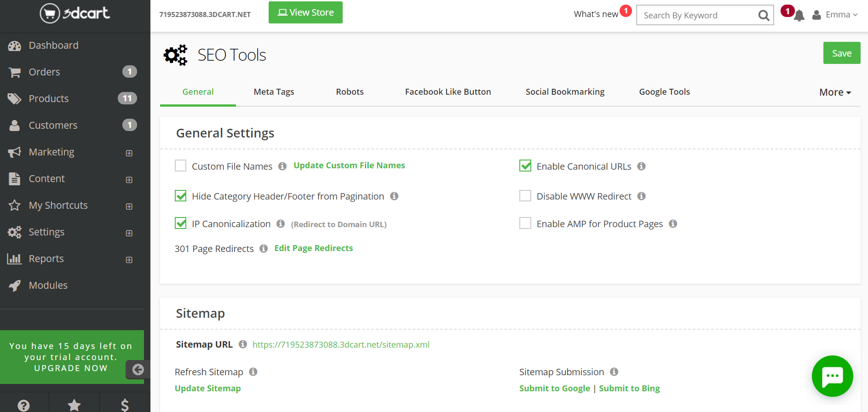Viewport: 868px width, 412px height.
Task: Focus the Search By Keyword field
Action: [697, 16]
